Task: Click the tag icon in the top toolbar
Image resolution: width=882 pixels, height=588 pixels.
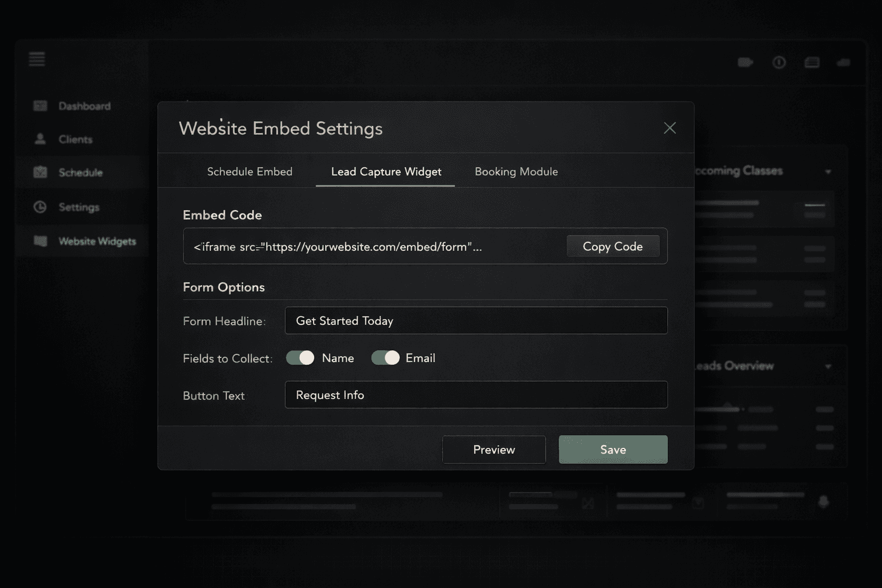Action: pyautogui.click(x=745, y=62)
